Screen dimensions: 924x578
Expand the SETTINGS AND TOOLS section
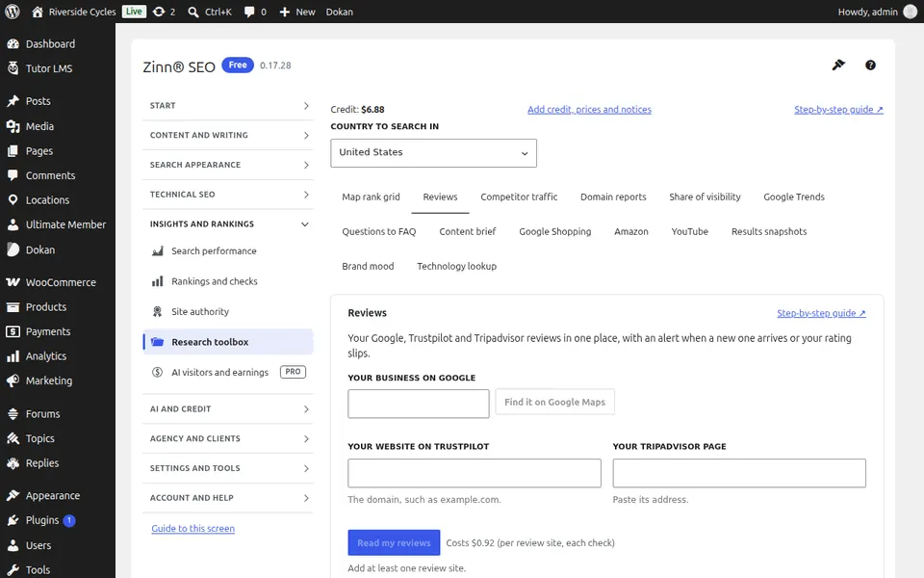tap(229, 468)
